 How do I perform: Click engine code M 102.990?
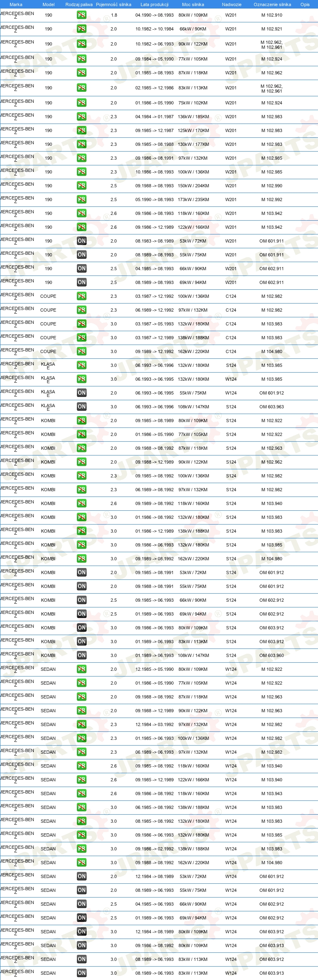[x=272, y=186]
